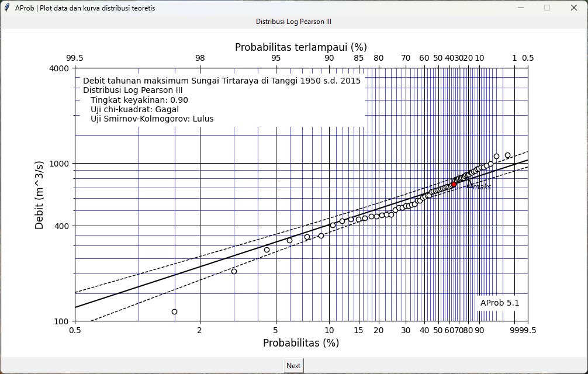588x374 pixels.
Task: Click the 1000 tick label on Debit axis
Action: tap(57, 164)
